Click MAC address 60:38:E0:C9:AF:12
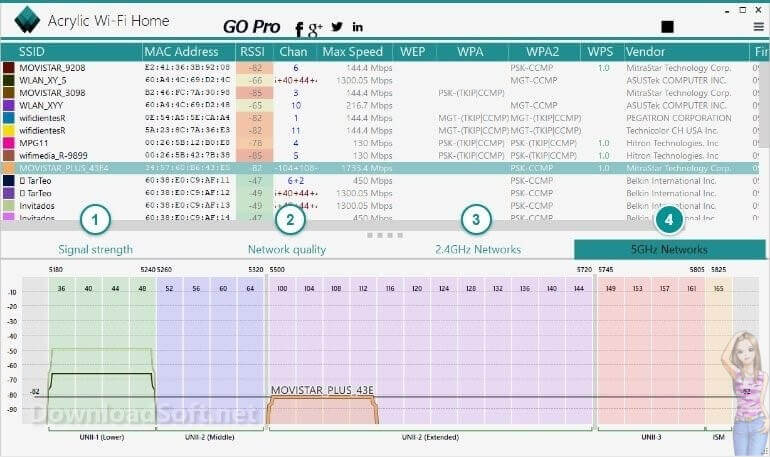 click(187, 193)
